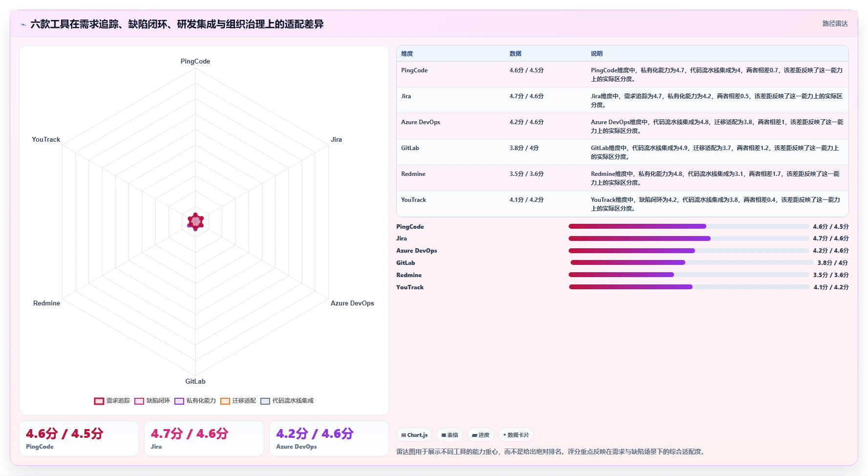Open the Azure DevOps score card
This screenshot has height=476, width=868.
click(329, 438)
